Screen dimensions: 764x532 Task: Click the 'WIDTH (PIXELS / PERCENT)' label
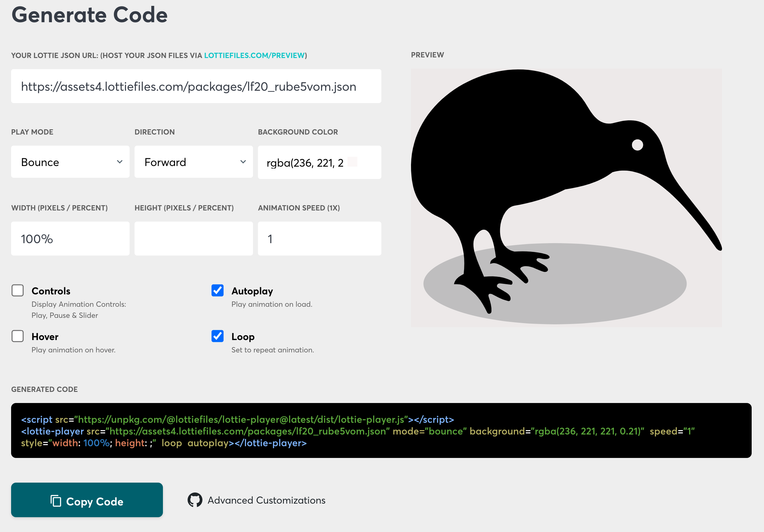pyautogui.click(x=60, y=208)
